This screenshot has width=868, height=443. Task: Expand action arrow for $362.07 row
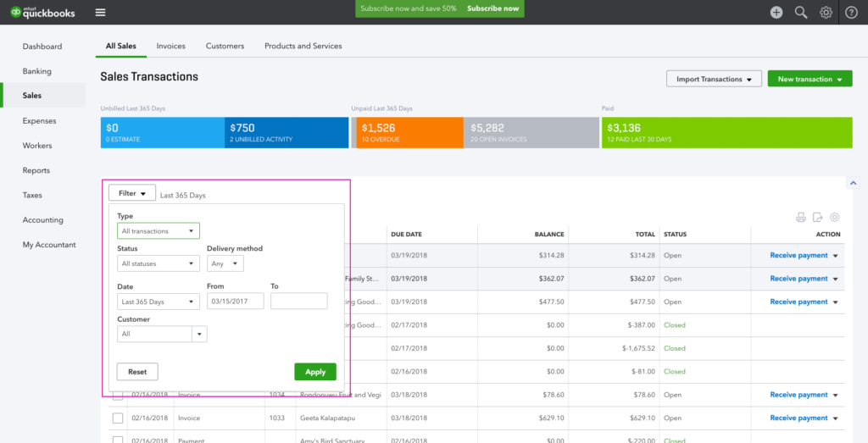click(835, 279)
